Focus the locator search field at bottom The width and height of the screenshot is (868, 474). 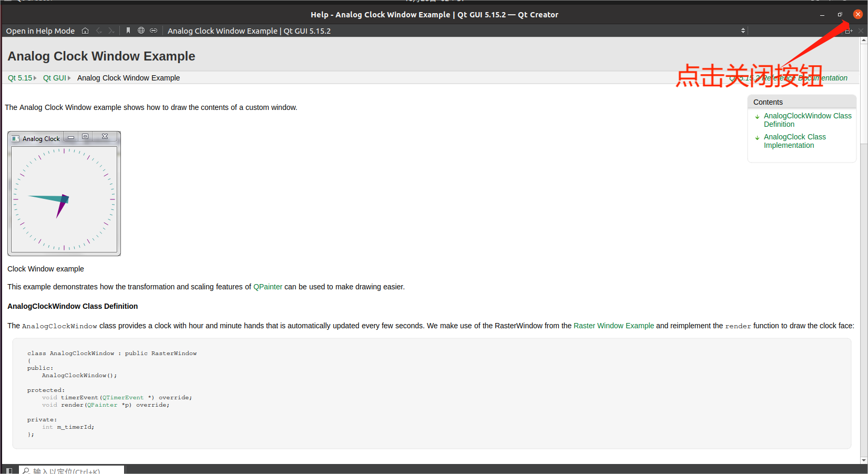pos(72,470)
